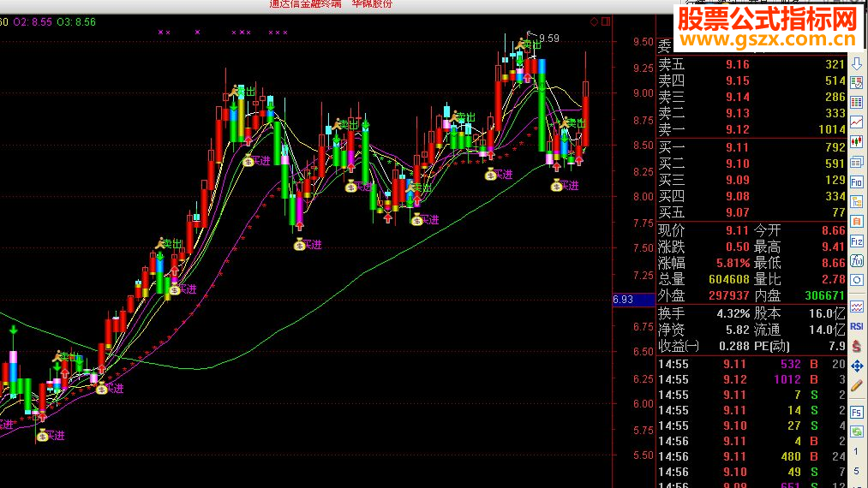The image size is (868, 488).
Task: Click the 外盘 value 297937
Action: 729,295
